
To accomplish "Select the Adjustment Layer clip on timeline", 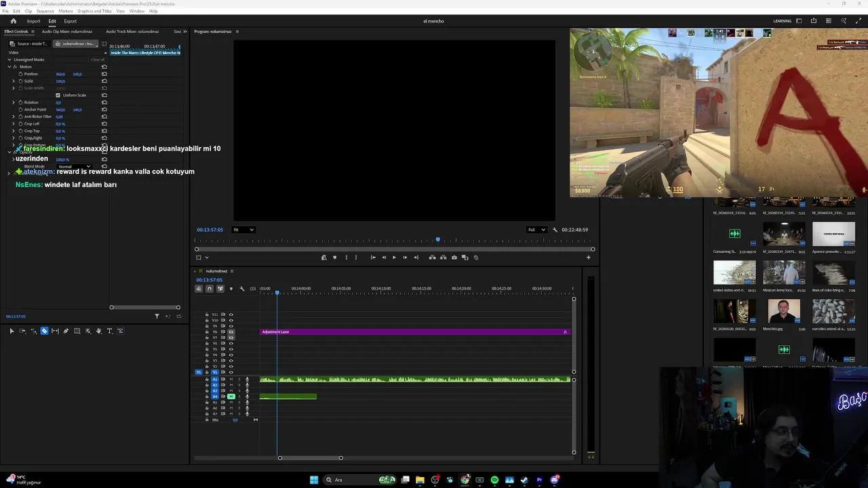I will point(415,331).
